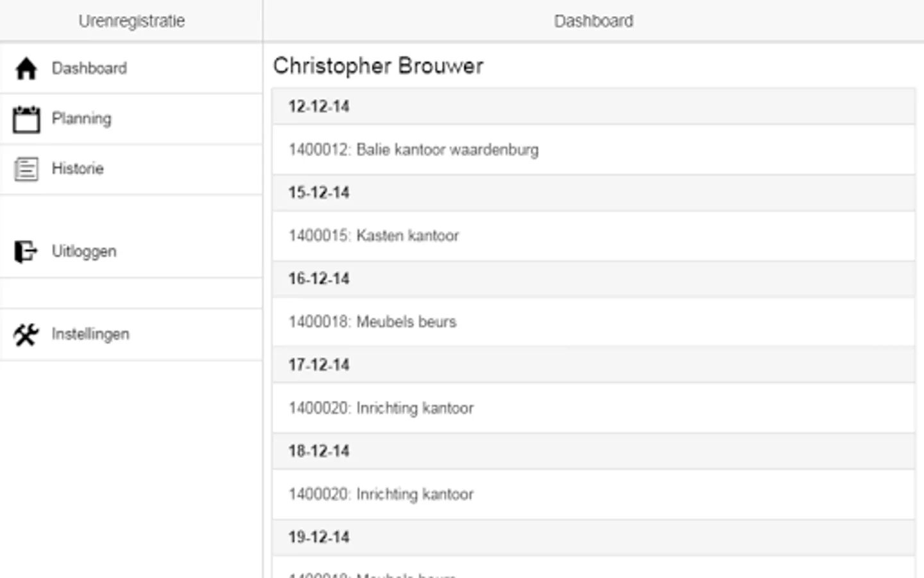Click the 19-12-14 date header
This screenshot has height=578, width=924.
point(319,537)
